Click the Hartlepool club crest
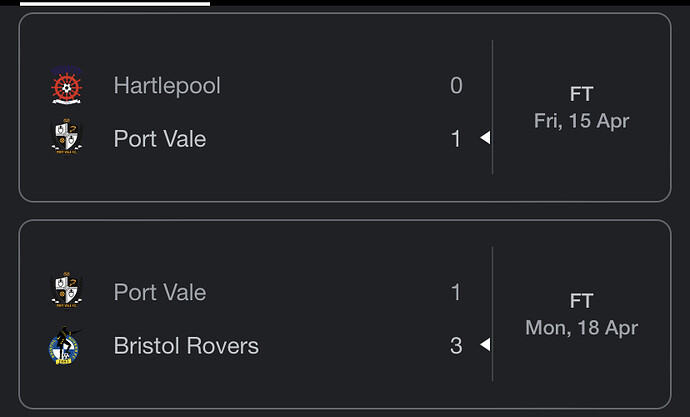Screen dimensions: 690x417 66,85
